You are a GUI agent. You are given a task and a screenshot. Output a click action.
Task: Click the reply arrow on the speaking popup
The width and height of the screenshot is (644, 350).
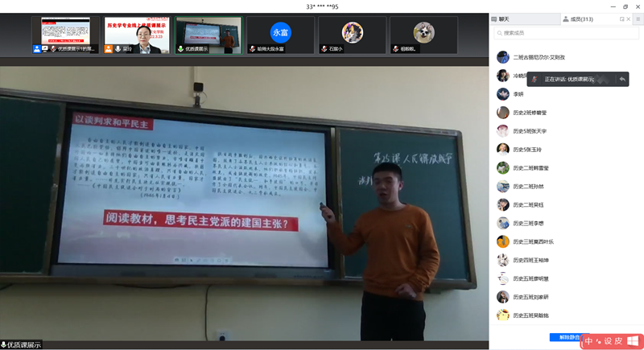click(x=622, y=79)
